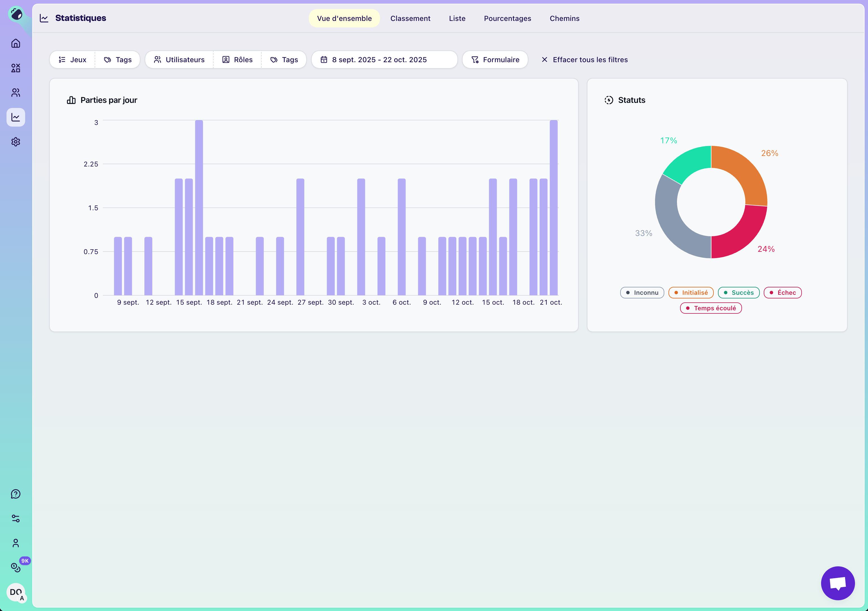Open the purple chat widget button
The image size is (868, 611).
837,583
